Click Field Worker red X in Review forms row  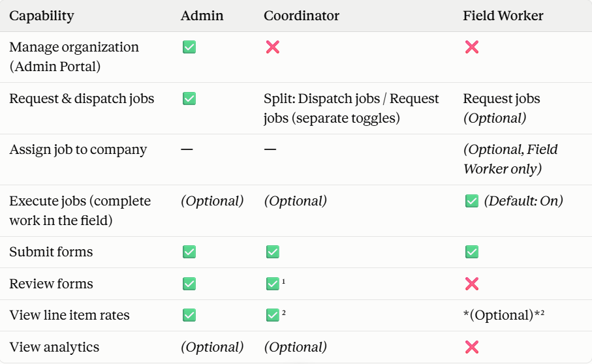click(472, 284)
